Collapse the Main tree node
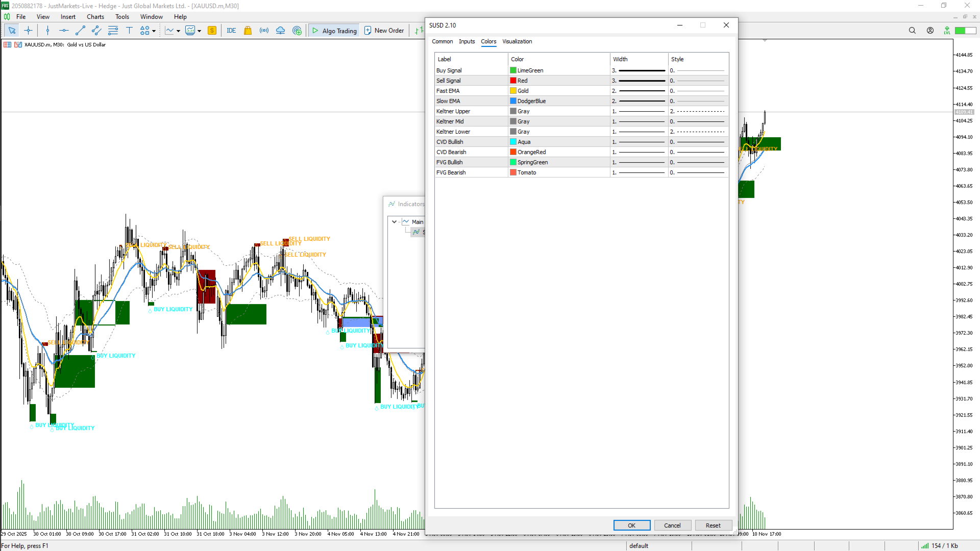980x551 pixels. (x=394, y=222)
